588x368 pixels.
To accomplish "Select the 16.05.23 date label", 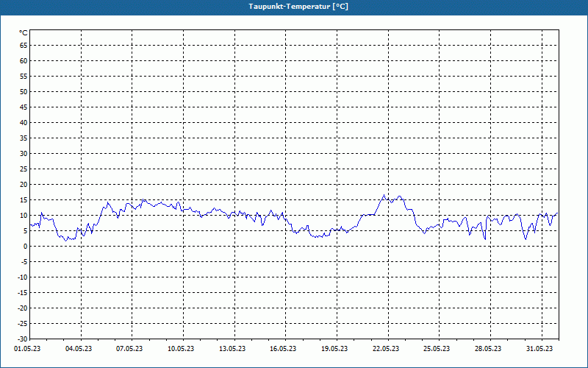I will (283, 349).
